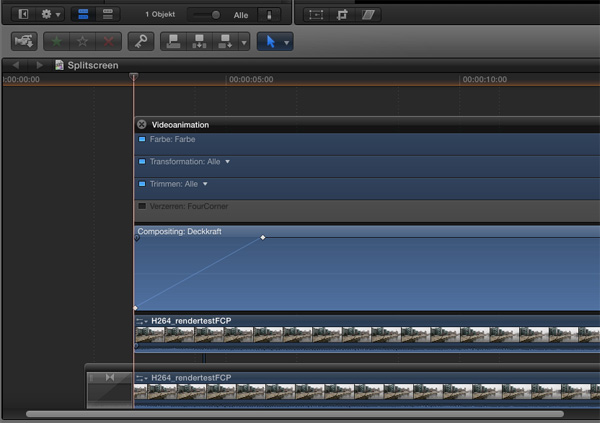Toggle the Farbe: Farbe effect checkbox

142,139
